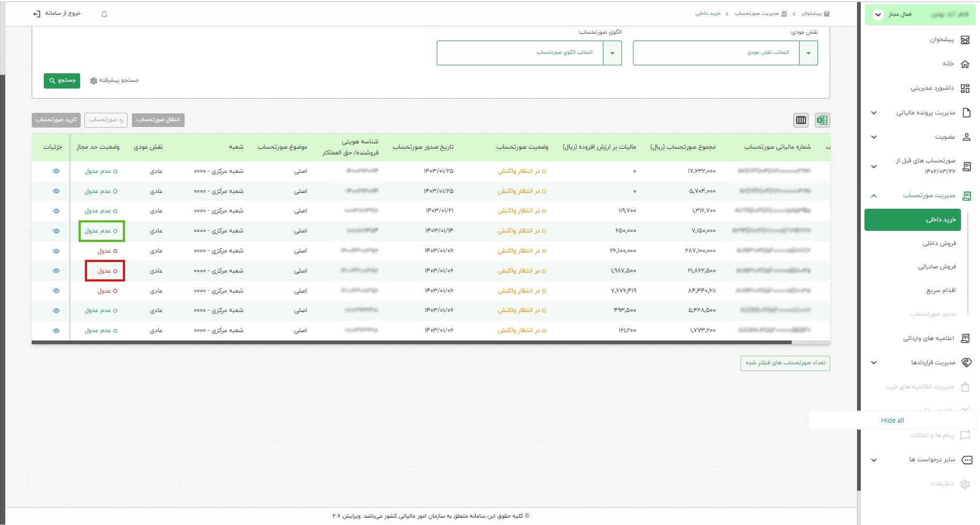Export table with the Excel icon
Viewport: 980px width, 525px height.
822,120
